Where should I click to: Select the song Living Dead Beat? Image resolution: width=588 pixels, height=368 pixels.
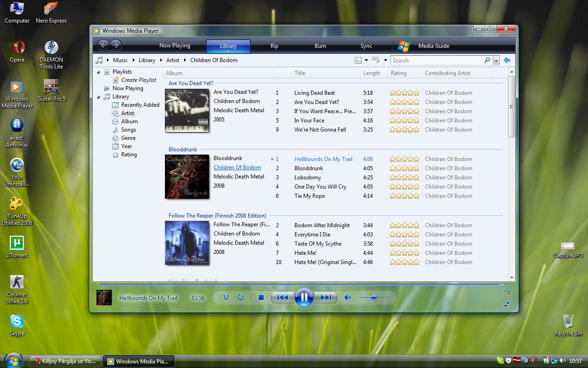(315, 93)
